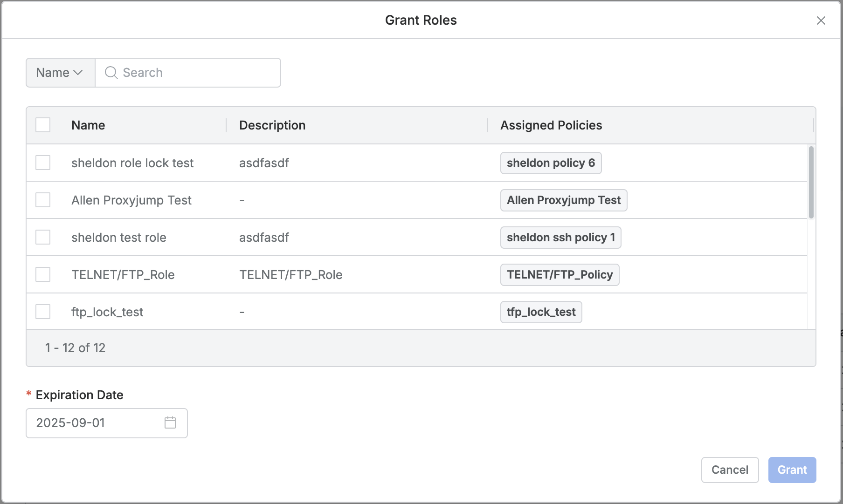Enable the TELNET/FTP_Role checkbox
This screenshot has width=843, height=504.
point(43,275)
